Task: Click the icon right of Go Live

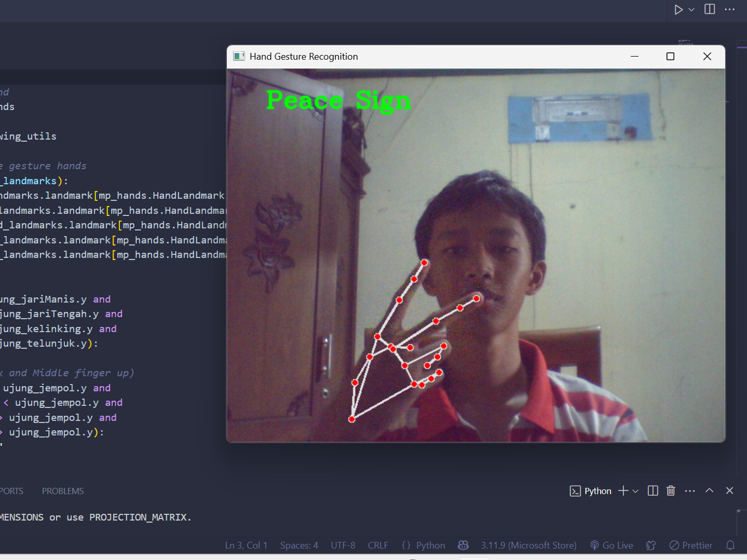Action: tap(651, 545)
